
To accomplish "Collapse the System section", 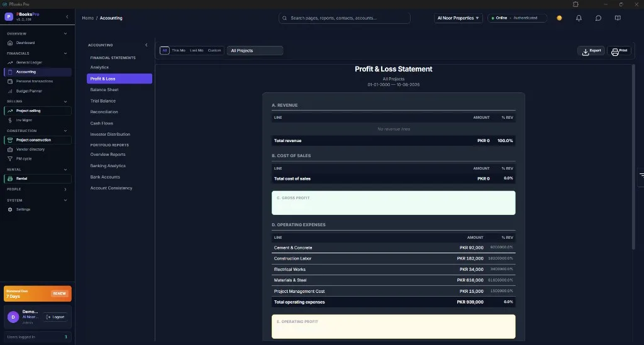I will coord(65,200).
